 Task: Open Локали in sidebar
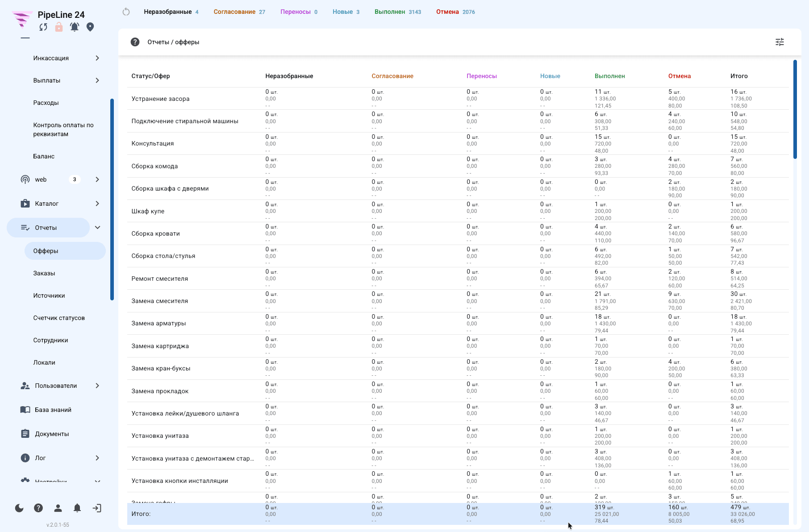pos(44,362)
